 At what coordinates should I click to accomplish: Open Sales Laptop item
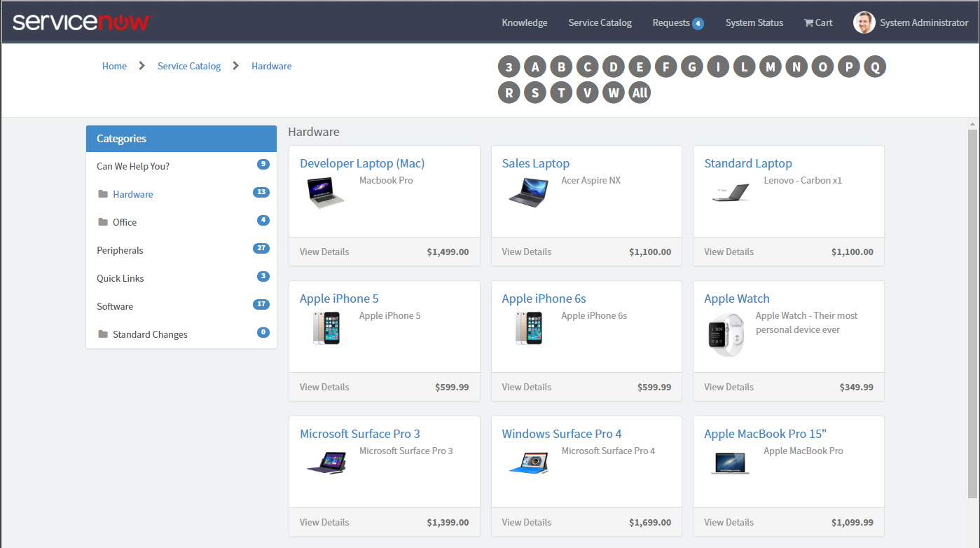536,163
